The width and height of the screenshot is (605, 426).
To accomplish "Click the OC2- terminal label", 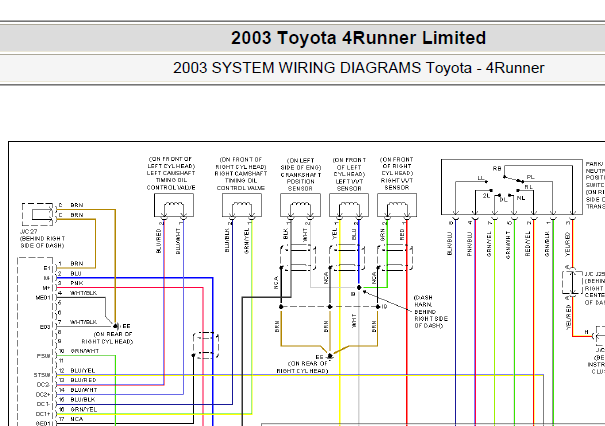I will point(43,385).
